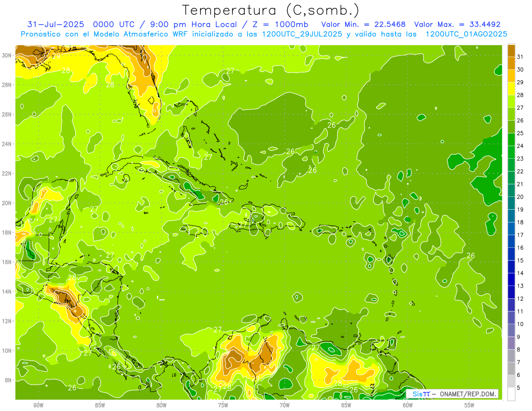Click the '24N' latitude axis label
532x411 pixels.
coord(7,144)
